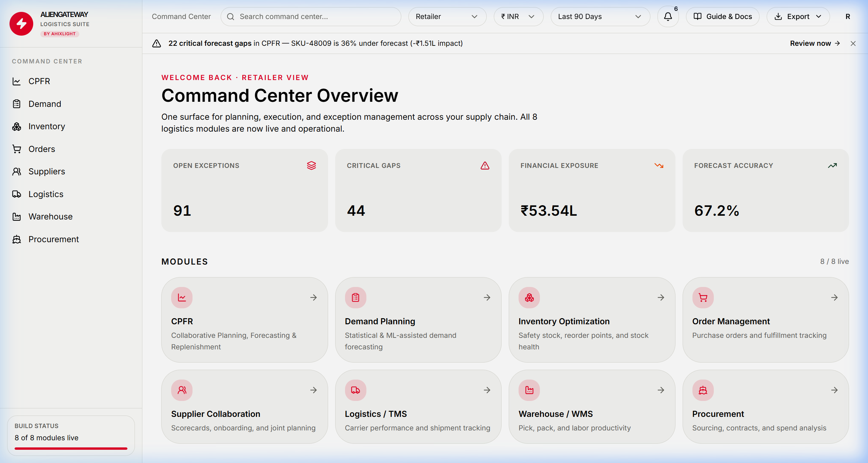Viewport: 868px width, 463px height.
Task: Open Guide & Docs
Action: [x=723, y=17]
